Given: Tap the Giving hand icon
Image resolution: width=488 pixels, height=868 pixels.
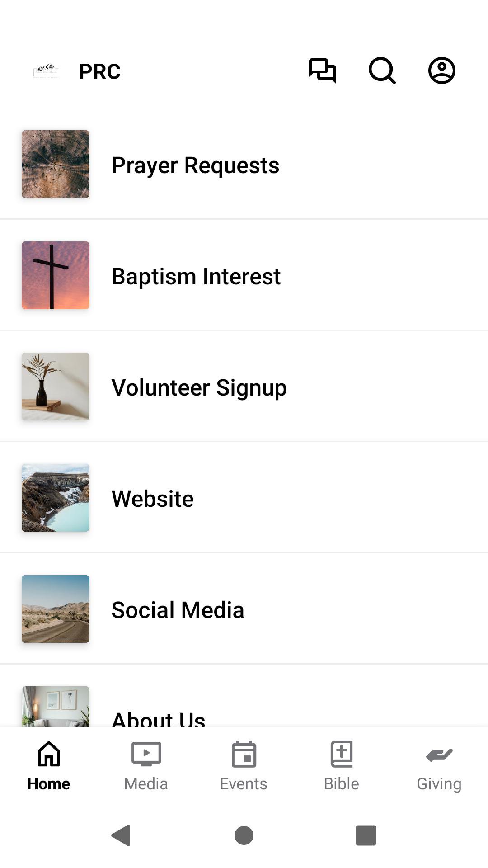Looking at the screenshot, I should [439, 754].
